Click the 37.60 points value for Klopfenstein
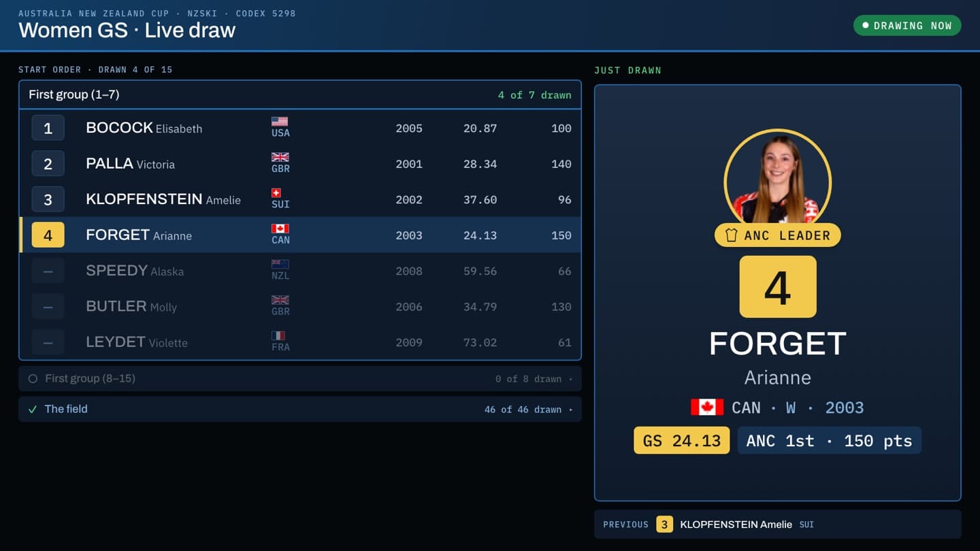This screenshot has height=551, width=980. tap(480, 199)
